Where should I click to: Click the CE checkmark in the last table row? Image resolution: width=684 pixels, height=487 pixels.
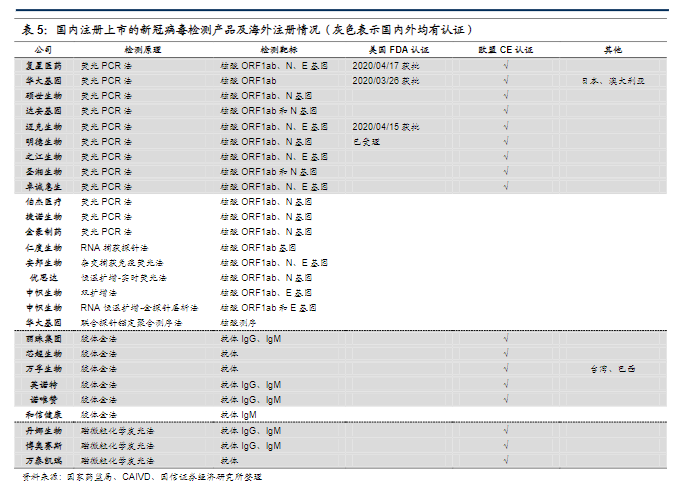(507, 460)
